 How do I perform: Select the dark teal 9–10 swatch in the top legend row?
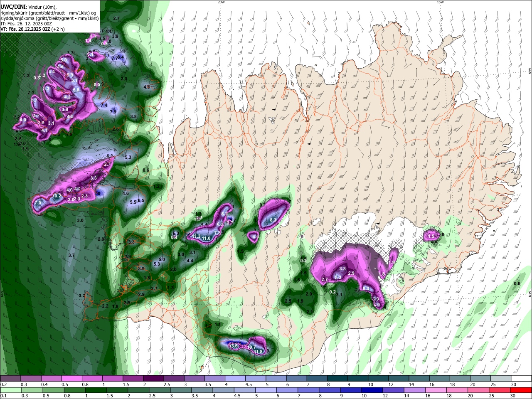point(357,379)
